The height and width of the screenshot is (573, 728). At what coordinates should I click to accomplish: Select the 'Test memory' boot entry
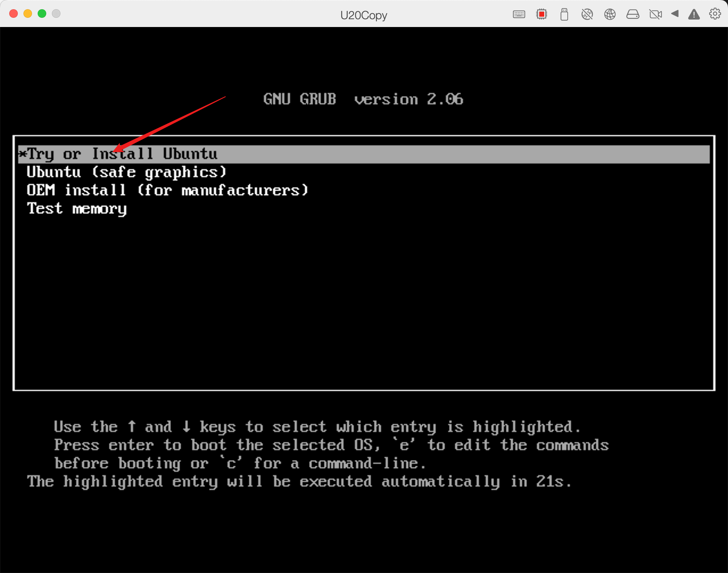point(77,209)
